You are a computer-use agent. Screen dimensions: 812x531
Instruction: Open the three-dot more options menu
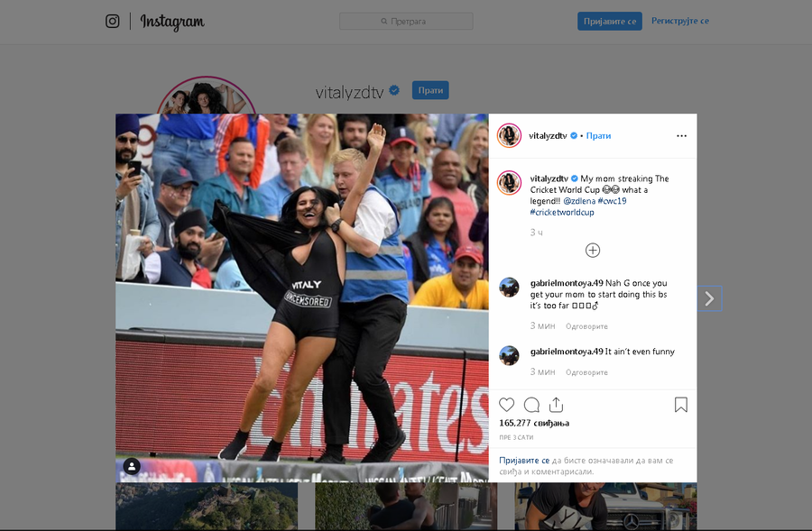[x=681, y=135]
